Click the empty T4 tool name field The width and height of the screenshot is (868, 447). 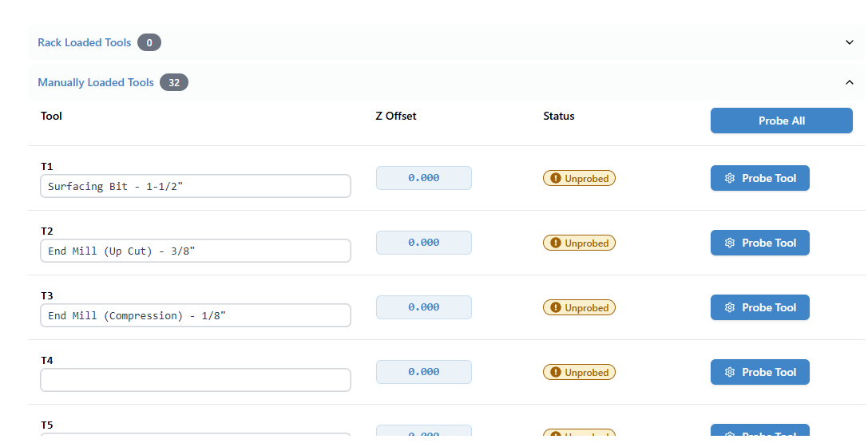[195, 380]
